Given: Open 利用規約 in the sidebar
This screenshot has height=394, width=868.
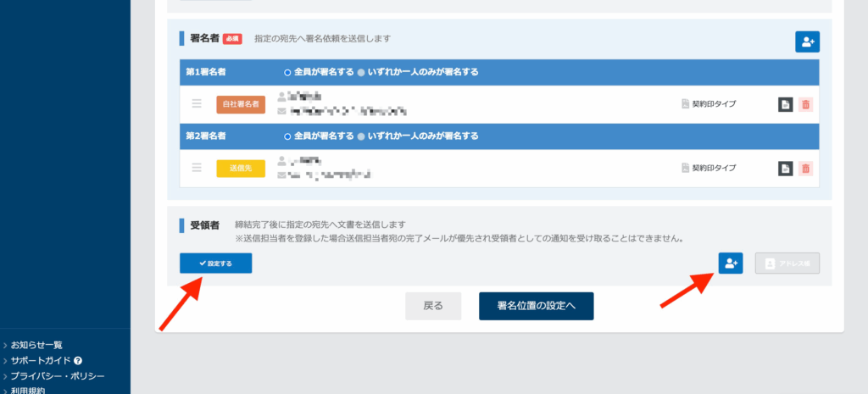Looking at the screenshot, I should (x=28, y=390).
